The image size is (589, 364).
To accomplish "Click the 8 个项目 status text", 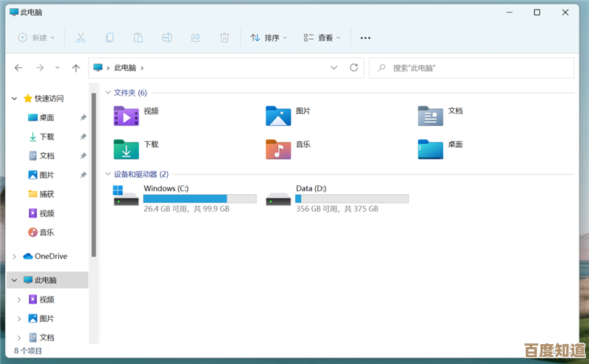I will click(28, 351).
